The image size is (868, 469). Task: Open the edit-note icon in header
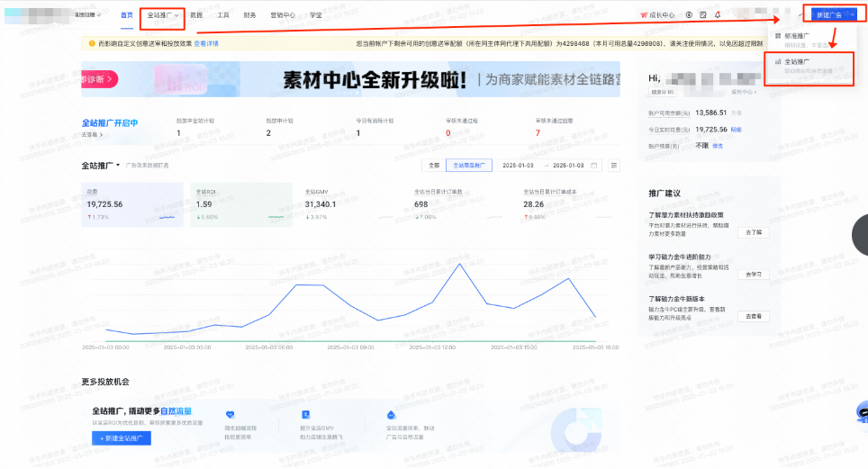point(703,15)
